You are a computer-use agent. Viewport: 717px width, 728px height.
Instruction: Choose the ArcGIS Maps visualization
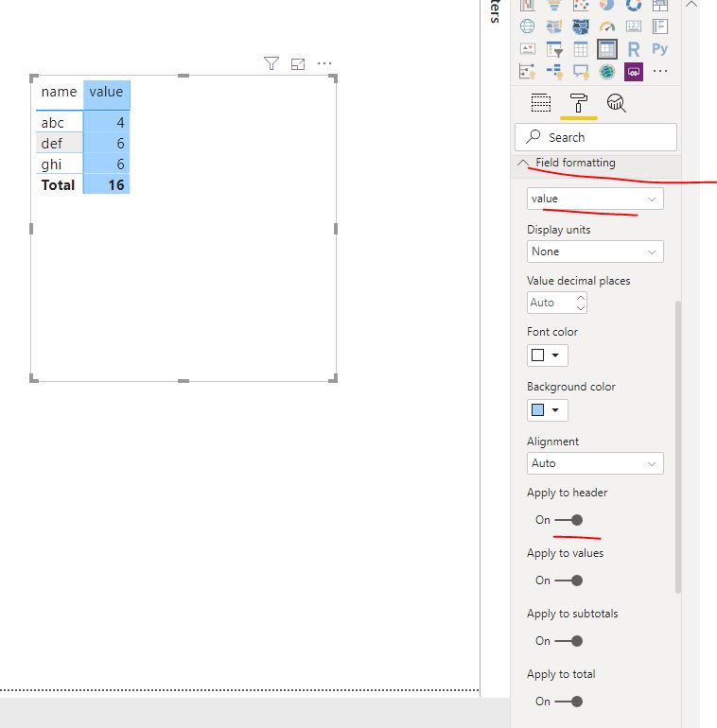coord(607,72)
